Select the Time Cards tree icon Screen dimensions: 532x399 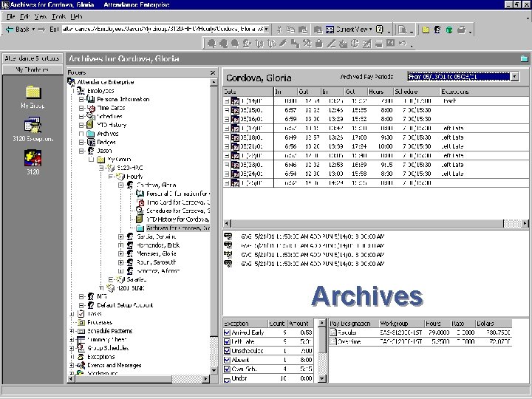point(91,108)
